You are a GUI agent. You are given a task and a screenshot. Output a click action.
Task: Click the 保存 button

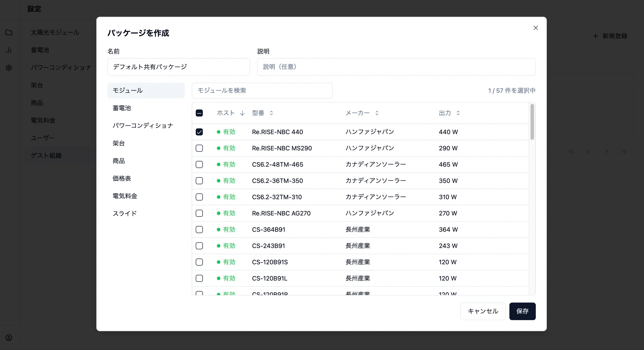pos(522,311)
